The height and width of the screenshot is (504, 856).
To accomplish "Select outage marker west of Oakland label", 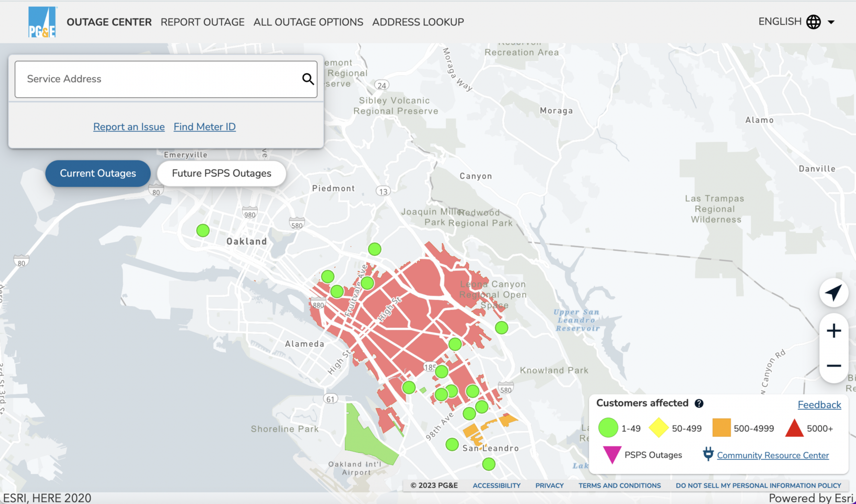I will pos(203,231).
